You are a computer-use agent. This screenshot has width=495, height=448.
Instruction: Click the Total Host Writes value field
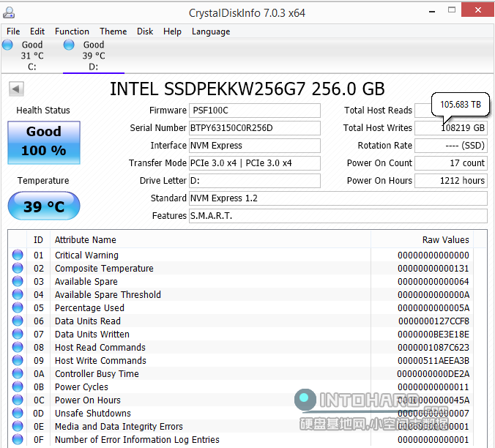(451, 128)
